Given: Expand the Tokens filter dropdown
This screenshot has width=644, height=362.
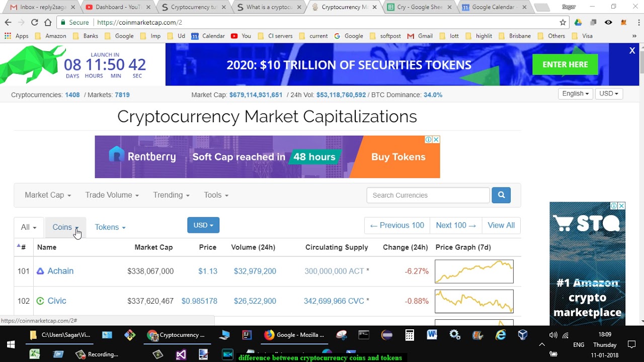Looking at the screenshot, I should point(110,227).
